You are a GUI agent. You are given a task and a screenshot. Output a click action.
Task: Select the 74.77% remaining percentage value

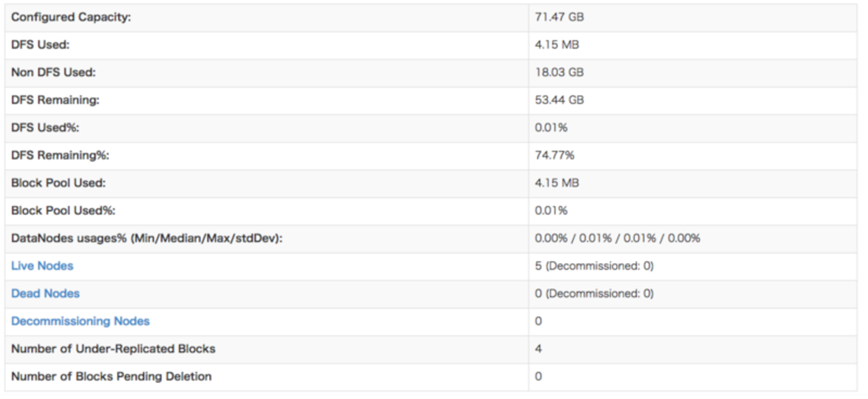coord(554,155)
